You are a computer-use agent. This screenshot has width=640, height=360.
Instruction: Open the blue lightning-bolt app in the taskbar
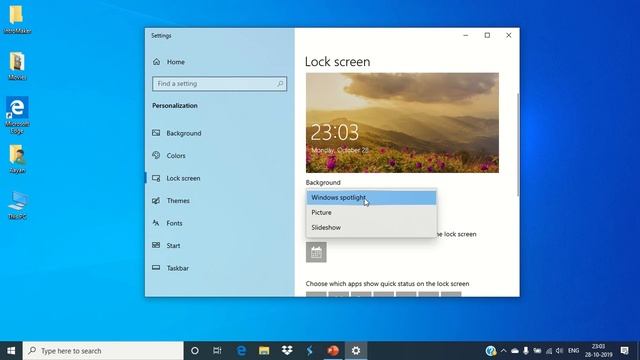[x=310, y=351]
